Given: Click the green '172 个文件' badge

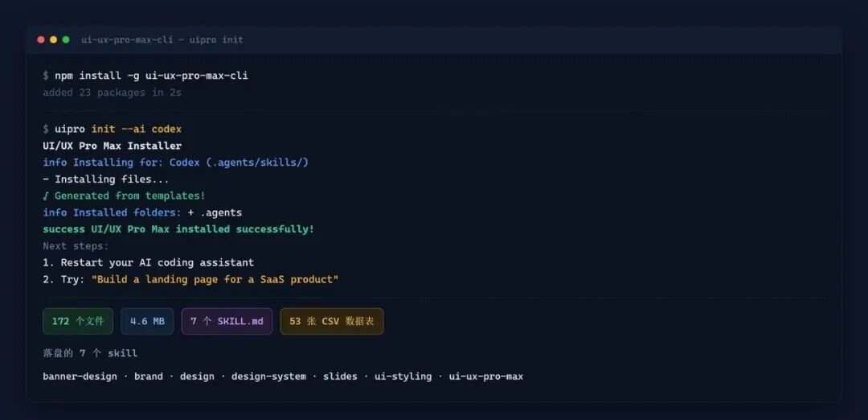Looking at the screenshot, I should click(x=78, y=321).
